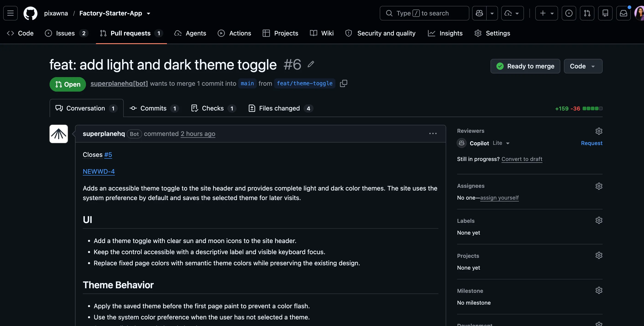Image resolution: width=644 pixels, height=326 pixels.
Task: Switch to the Conversation tab
Action: coord(86,108)
